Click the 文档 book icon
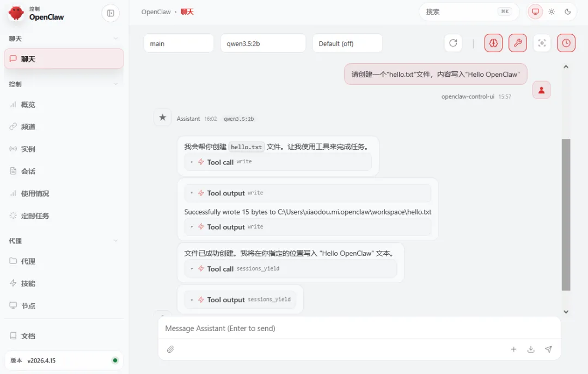This screenshot has height=374, width=588. pos(13,336)
